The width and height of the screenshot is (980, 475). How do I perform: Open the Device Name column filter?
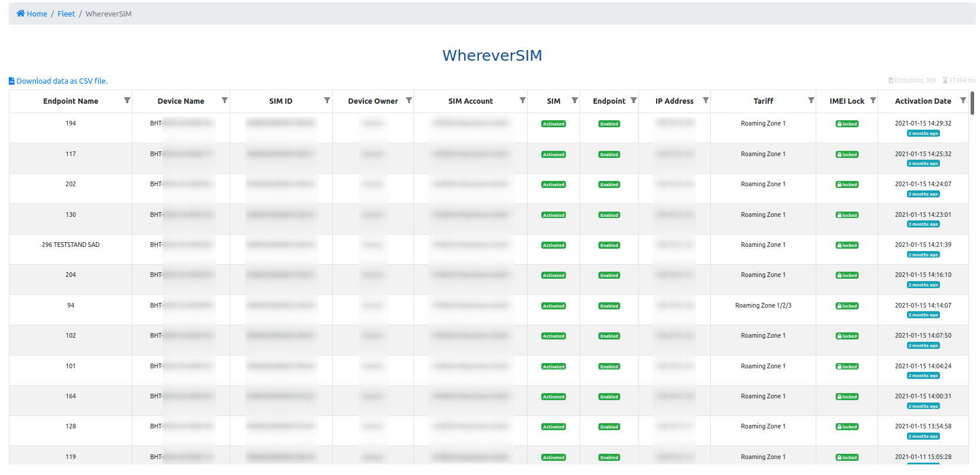tap(224, 101)
